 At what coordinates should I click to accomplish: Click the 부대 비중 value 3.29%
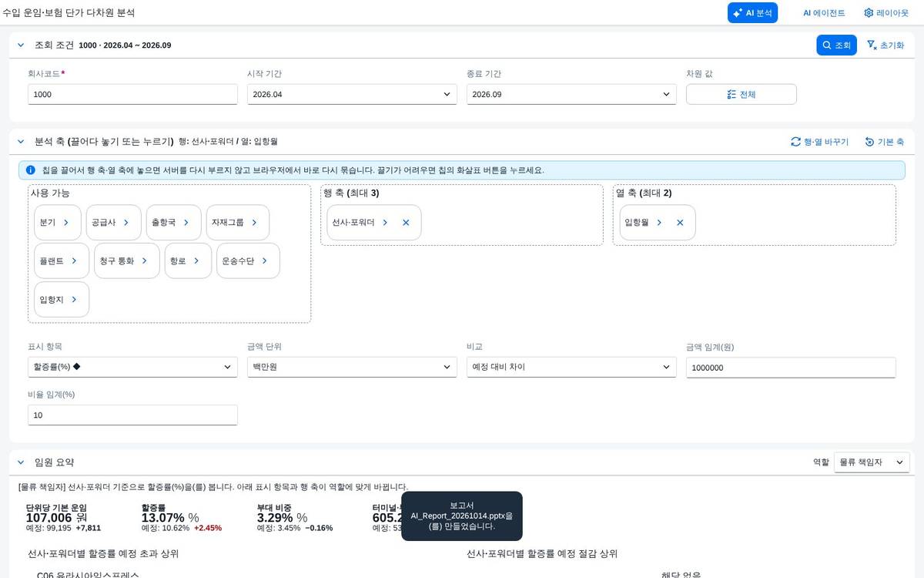point(275,518)
